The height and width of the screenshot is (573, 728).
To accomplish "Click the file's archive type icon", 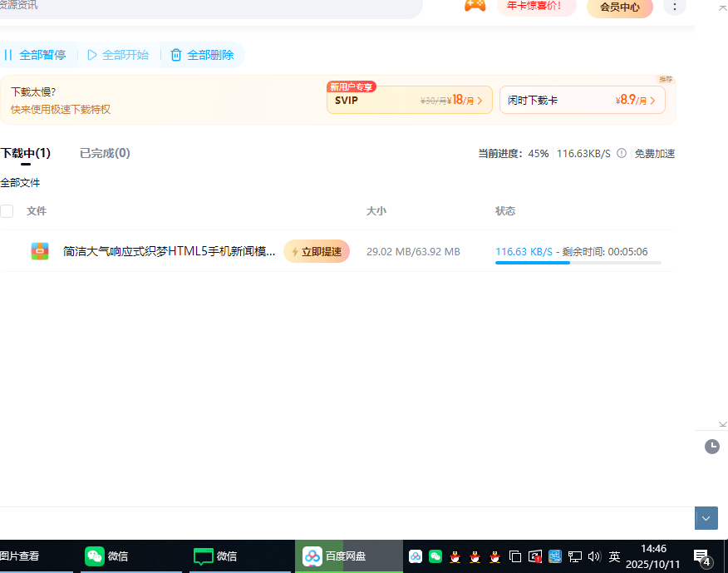I will (40, 251).
